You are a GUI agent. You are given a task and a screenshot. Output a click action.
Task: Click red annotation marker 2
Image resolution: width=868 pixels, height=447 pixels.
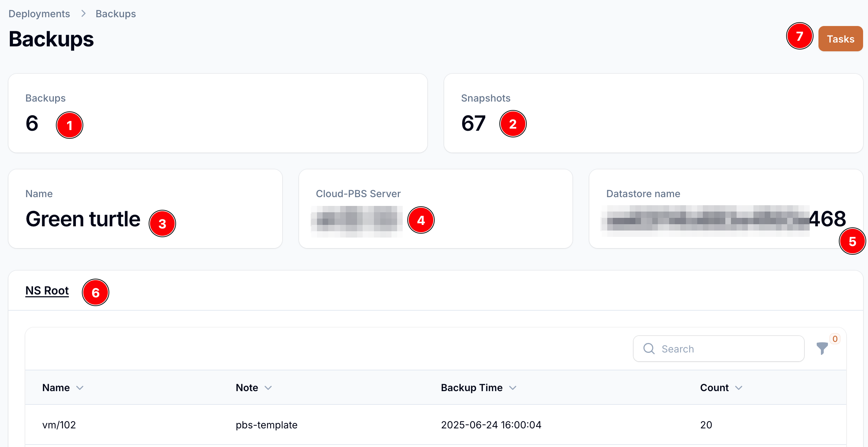(513, 124)
